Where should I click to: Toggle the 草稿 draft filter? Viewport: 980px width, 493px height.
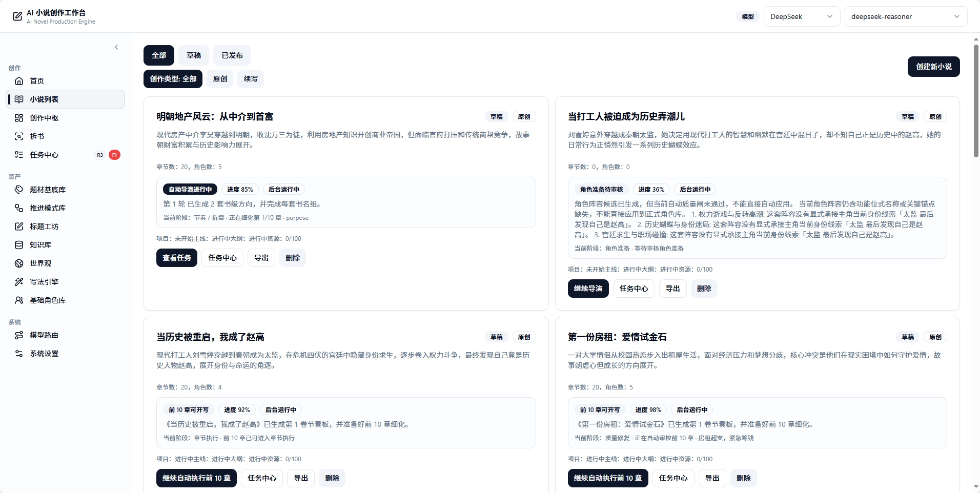(x=193, y=55)
